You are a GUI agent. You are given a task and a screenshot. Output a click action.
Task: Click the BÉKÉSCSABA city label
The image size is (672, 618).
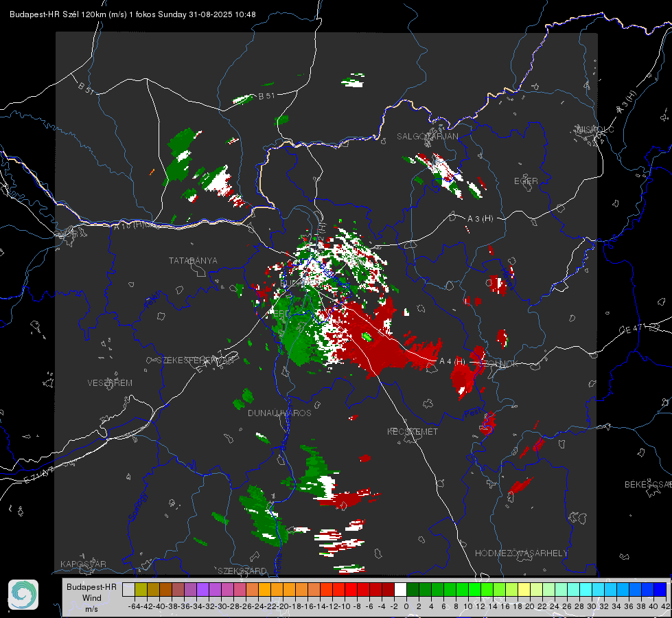pyautogui.click(x=648, y=484)
